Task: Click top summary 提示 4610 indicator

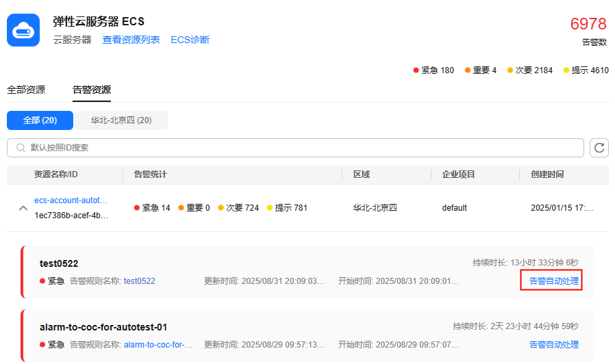Action: (586, 70)
